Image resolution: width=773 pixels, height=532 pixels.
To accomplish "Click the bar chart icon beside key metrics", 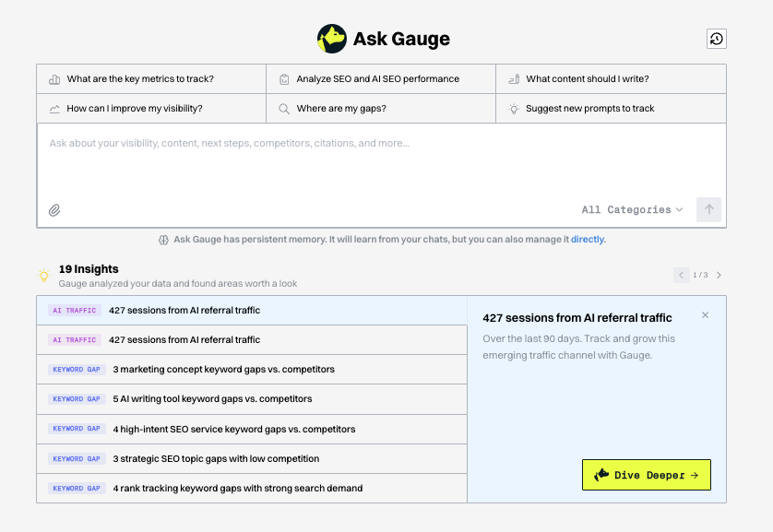I will [x=54, y=79].
